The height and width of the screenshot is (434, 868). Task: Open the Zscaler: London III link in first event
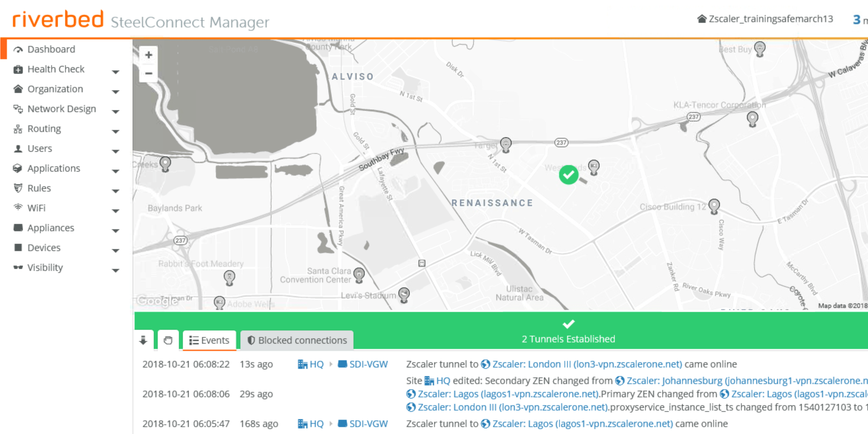[586, 364]
